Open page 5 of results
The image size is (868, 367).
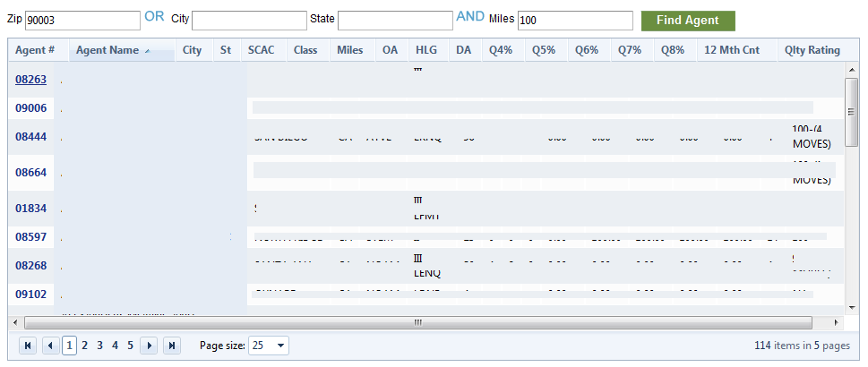click(130, 346)
